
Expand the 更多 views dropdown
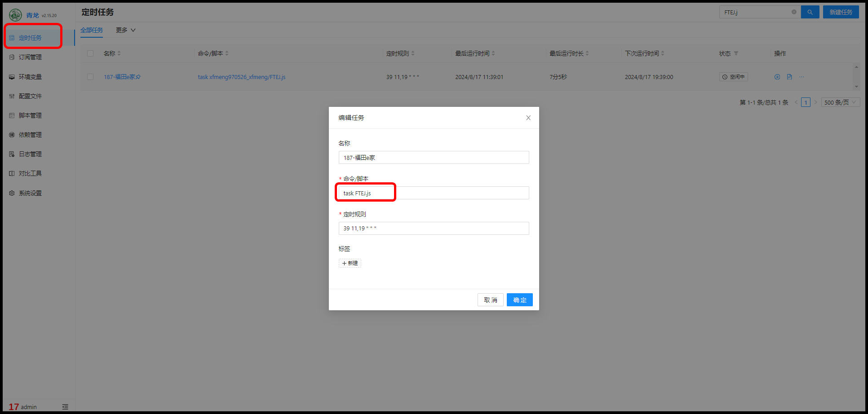(125, 30)
